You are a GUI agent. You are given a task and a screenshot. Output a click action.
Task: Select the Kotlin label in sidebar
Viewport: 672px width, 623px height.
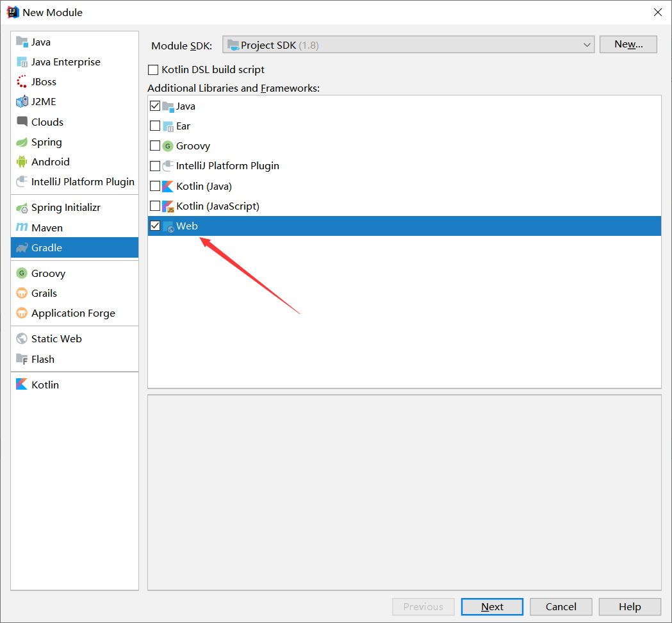pos(45,385)
